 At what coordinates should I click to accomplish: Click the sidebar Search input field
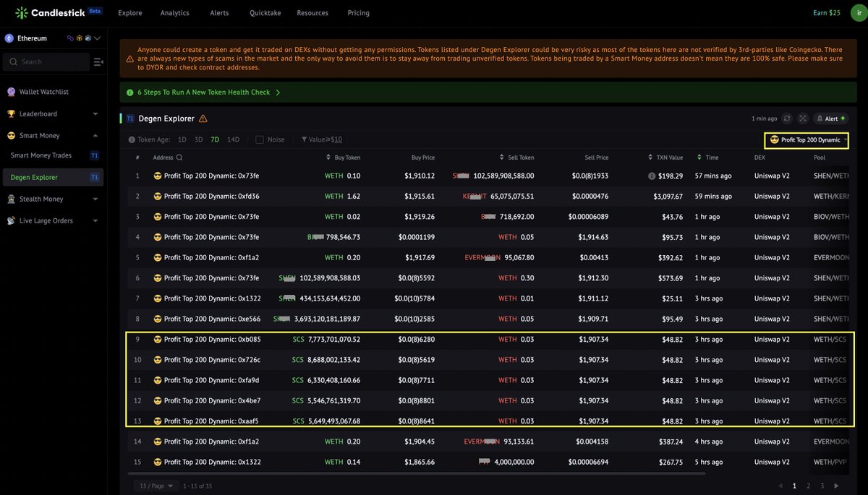tap(47, 62)
